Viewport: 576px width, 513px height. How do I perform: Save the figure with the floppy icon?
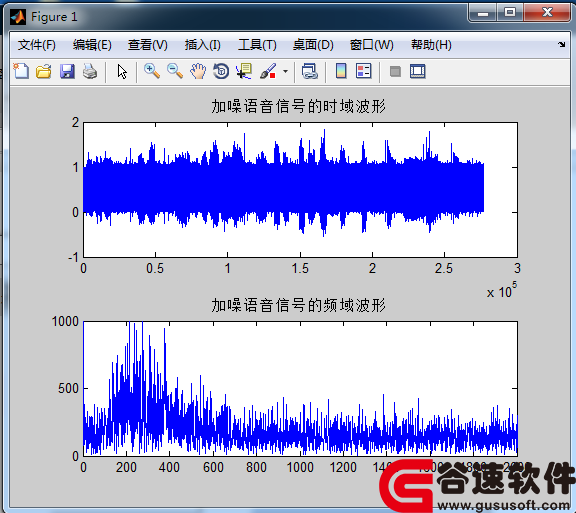(x=67, y=71)
